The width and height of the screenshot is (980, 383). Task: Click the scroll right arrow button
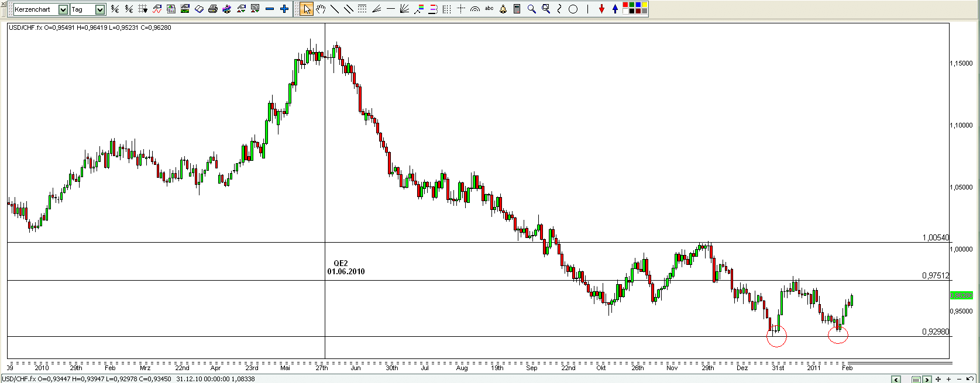927,379
